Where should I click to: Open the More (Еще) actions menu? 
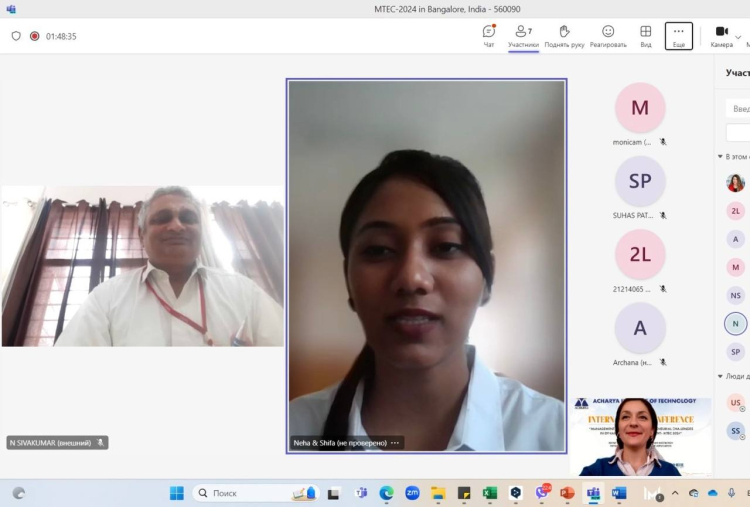click(x=678, y=36)
